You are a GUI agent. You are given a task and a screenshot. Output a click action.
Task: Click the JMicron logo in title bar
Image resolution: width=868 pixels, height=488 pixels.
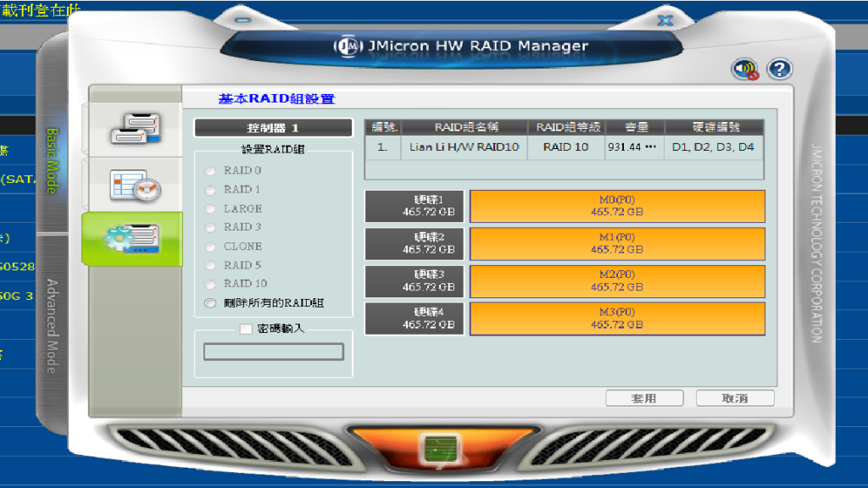[x=348, y=46]
